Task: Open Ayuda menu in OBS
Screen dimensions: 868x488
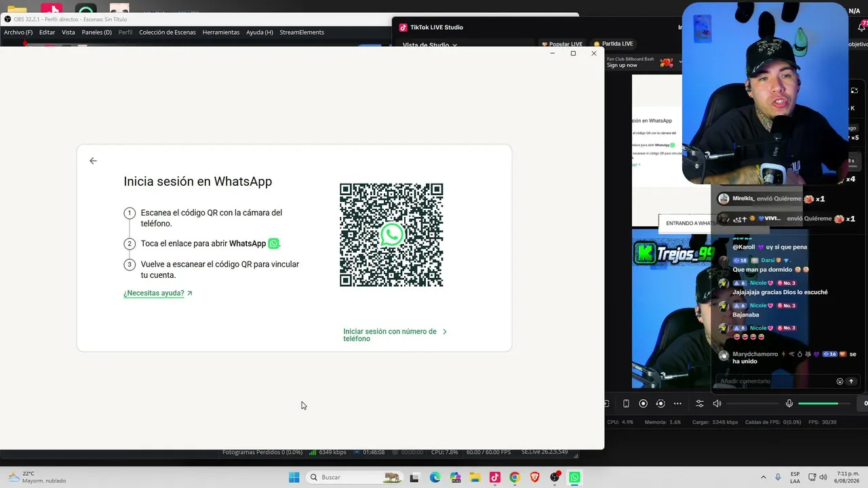Action: (260, 32)
